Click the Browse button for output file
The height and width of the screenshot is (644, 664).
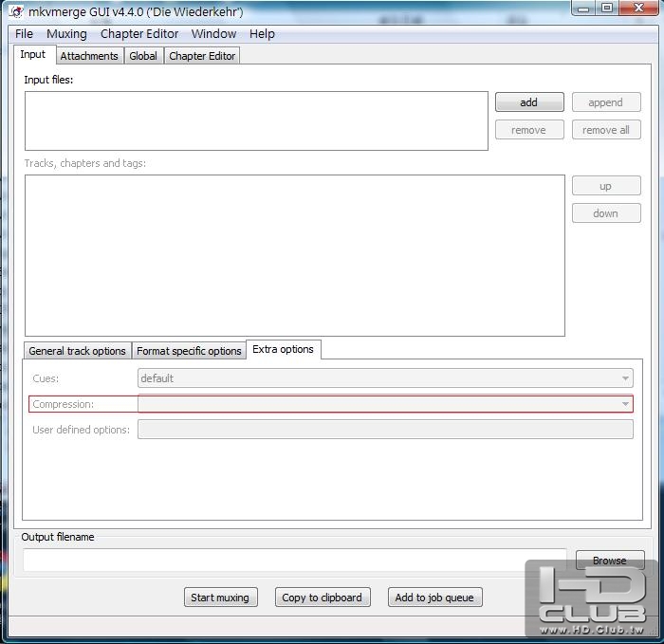(610, 561)
